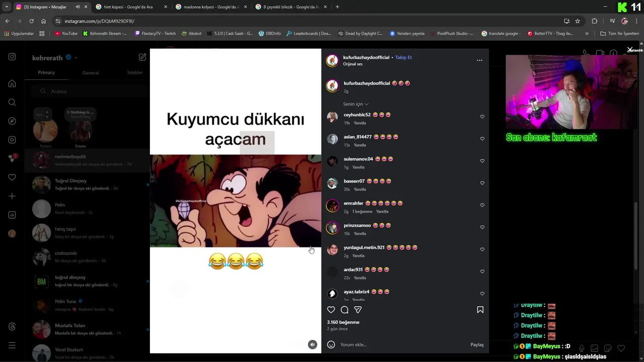Open post options three-dot menu
The width and height of the screenshot is (644, 362).
479,60
